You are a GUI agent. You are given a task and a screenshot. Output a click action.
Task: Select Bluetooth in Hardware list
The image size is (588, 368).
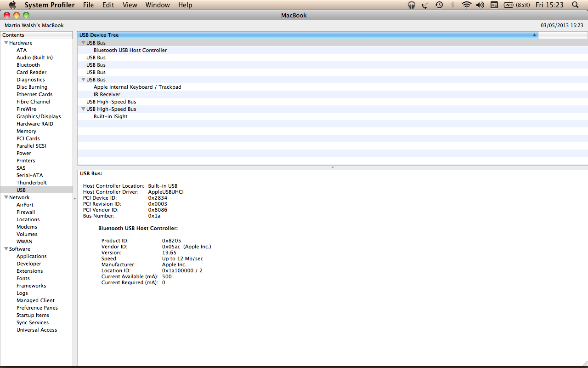point(28,65)
